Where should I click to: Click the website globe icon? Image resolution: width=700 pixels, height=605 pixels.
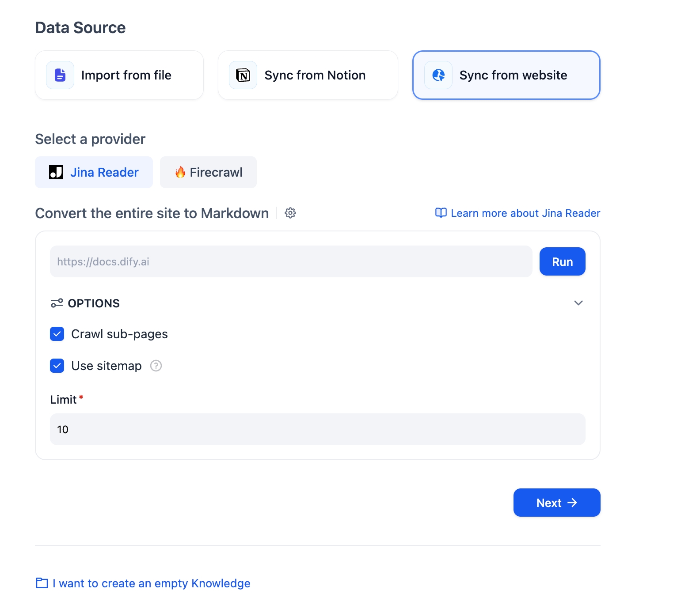(x=438, y=75)
